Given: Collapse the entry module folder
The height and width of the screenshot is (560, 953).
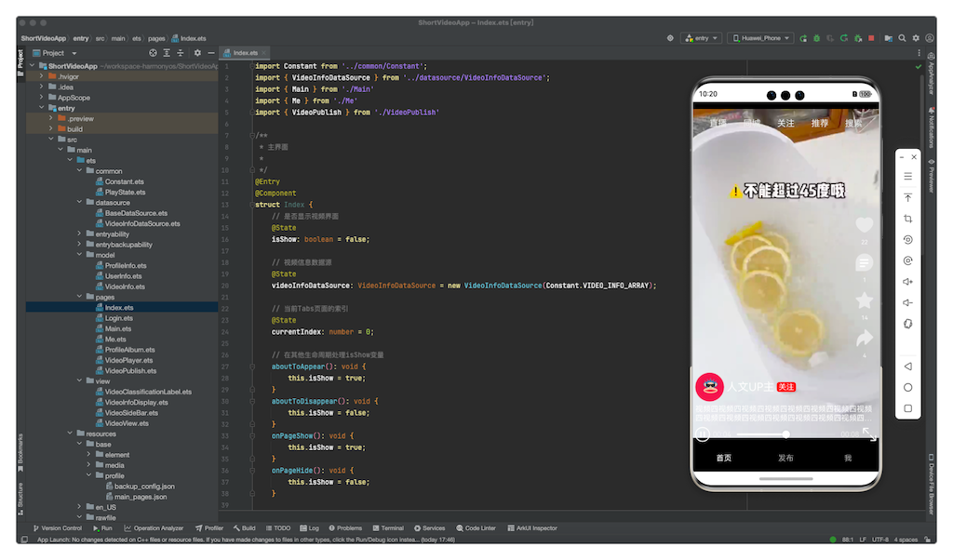Looking at the screenshot, I should tap(41, 108).
